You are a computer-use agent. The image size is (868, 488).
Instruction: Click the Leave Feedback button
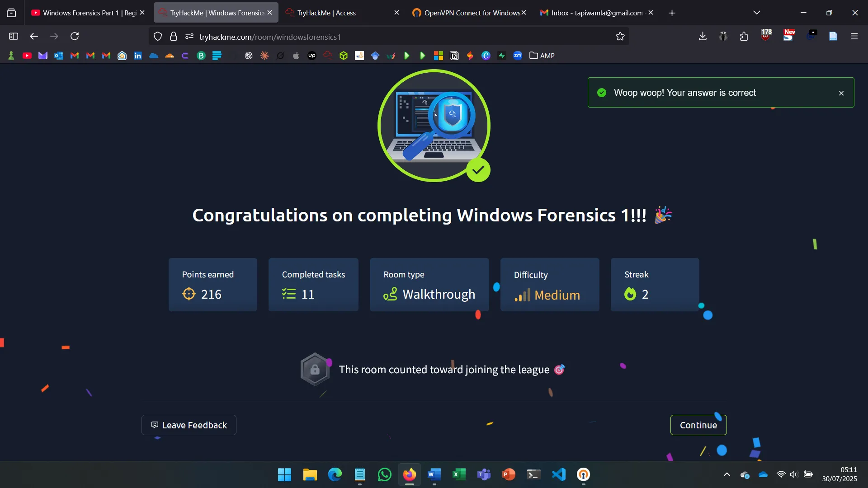tap(189, 425)
